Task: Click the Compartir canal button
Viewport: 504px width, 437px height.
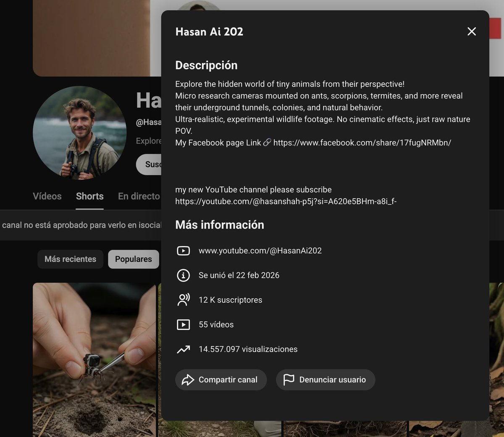Action: coord(221,380)
